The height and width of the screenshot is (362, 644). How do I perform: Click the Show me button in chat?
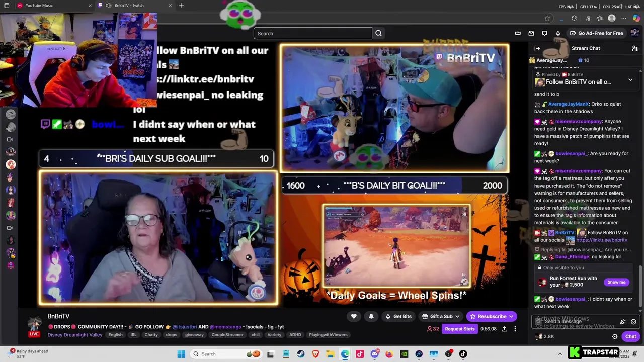click(616, 282)
